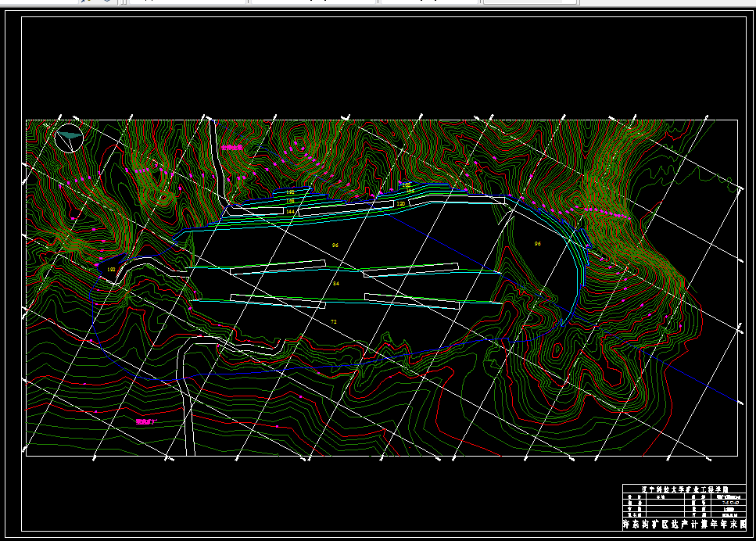Select the '96' label in the eastern pit area

pyautogui.click(x=538, y=243)
